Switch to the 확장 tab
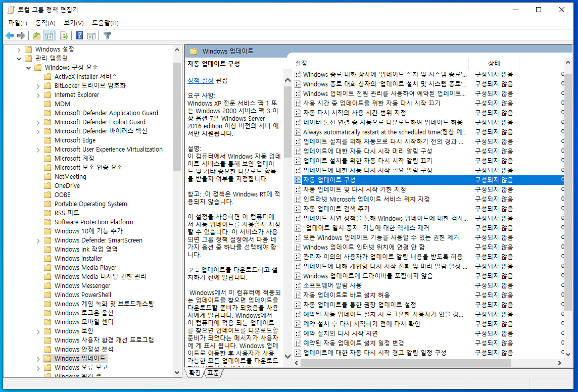Image resolution: width=578 pixels, height=392 pixels. coord(194,373)
